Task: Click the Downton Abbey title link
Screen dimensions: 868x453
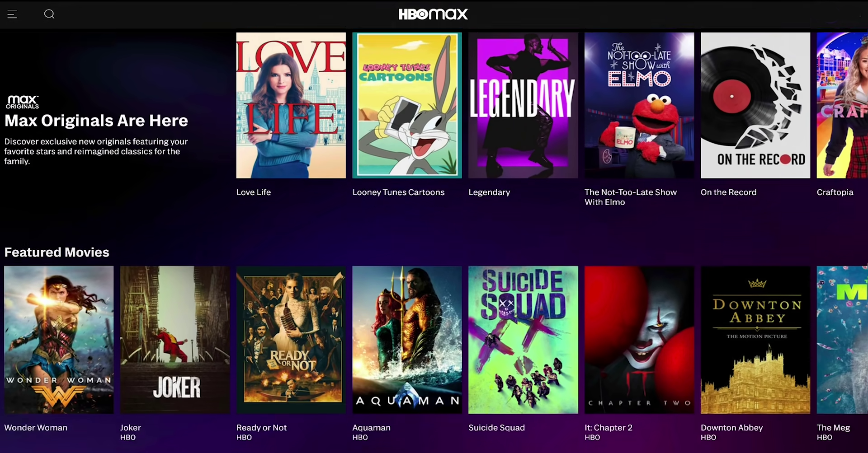Action: point(731,427)
